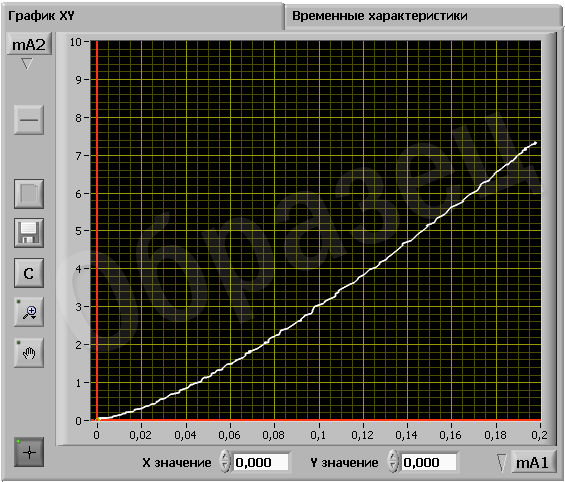Click the blank sheet icon button
Screen dimensions: 565x482
29,194
